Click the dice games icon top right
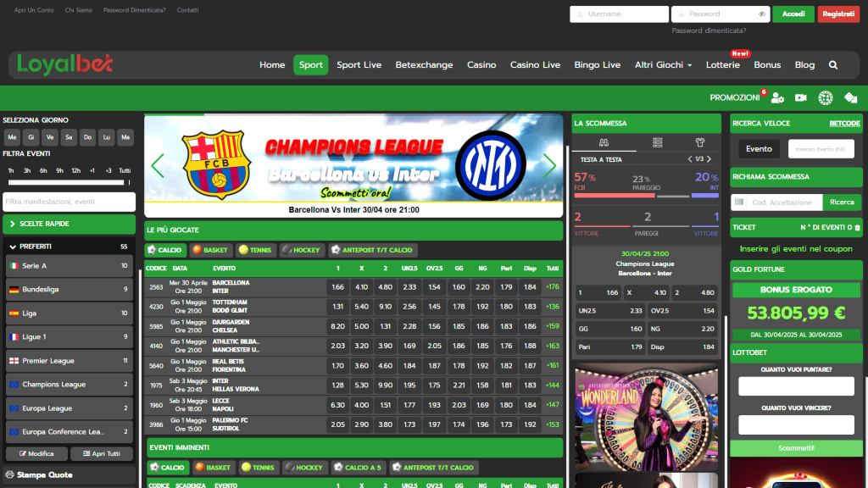This screenshot has height=488, width=868. [852, 97]
